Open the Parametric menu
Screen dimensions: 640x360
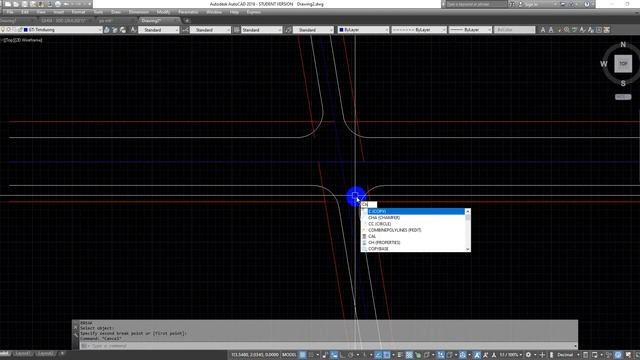tap(188, 12)
